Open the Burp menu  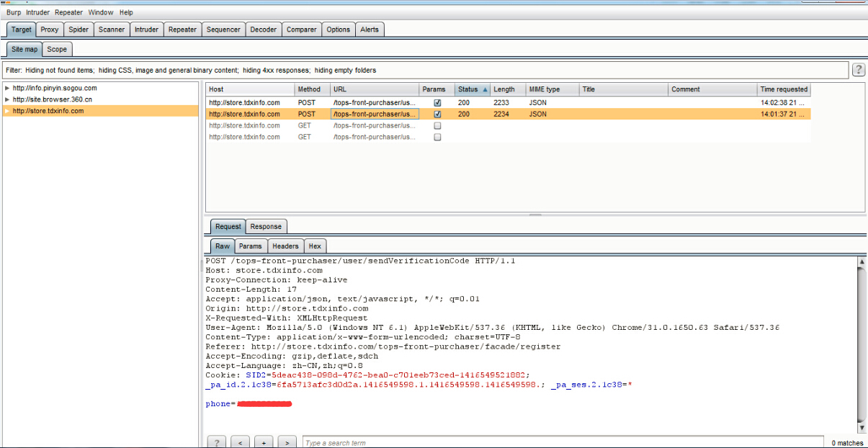click(x=14, y=12)
